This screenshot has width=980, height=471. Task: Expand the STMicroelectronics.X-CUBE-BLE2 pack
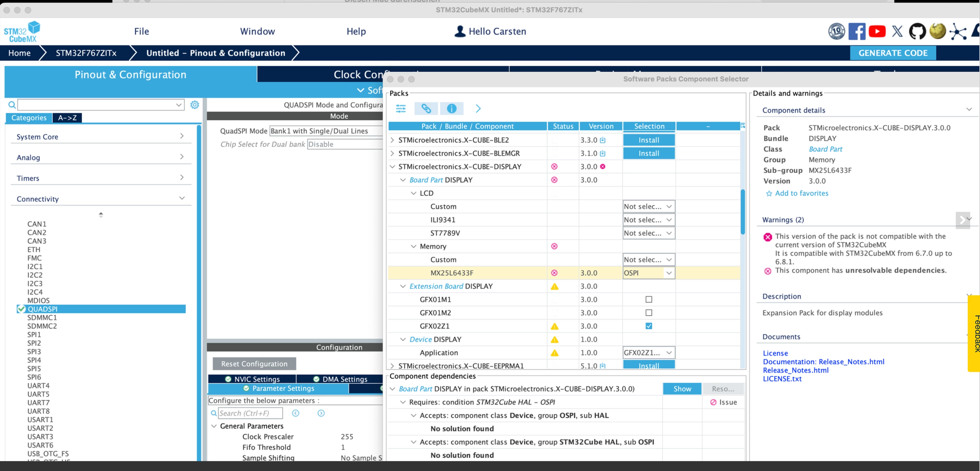point(392,140)
